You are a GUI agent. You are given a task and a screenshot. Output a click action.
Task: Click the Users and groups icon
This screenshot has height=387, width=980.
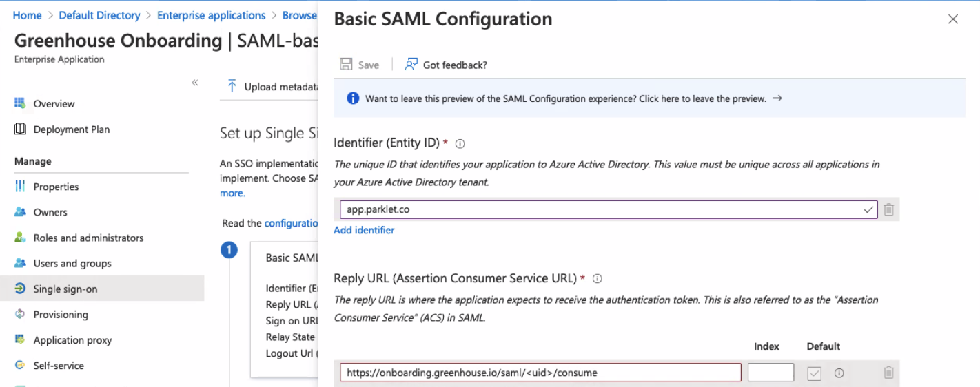coord(20,263)
